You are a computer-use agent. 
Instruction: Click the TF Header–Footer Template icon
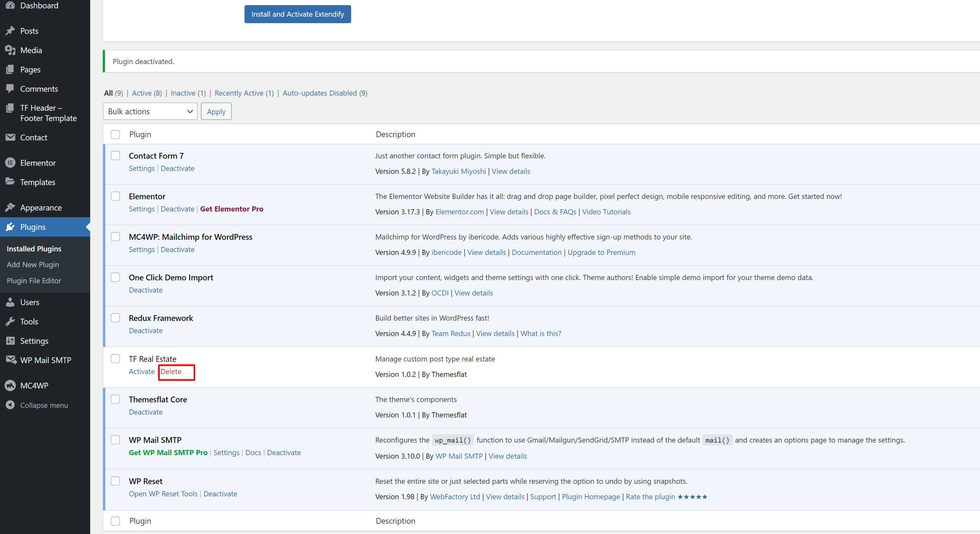coord(10,108)
